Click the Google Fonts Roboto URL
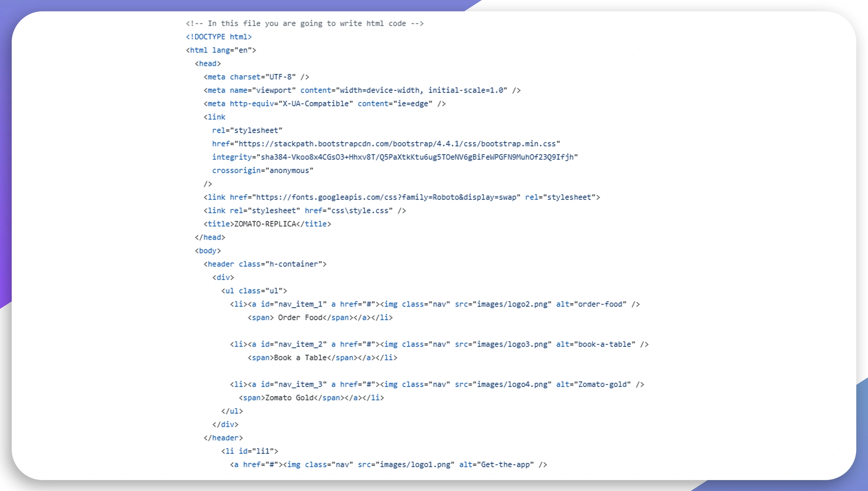Screen dimensions: 868x491 (x=386, y=197)
